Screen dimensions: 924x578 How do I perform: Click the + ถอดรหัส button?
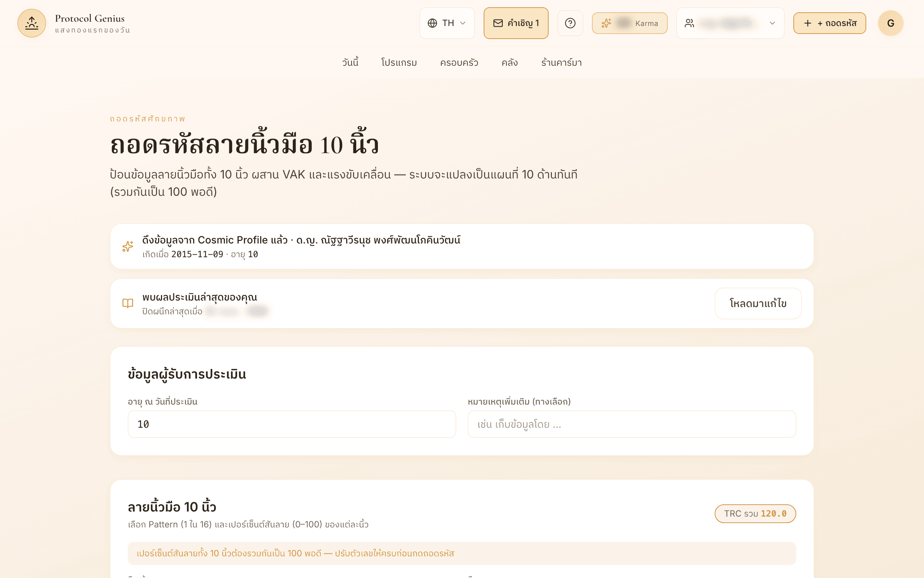tap(829, 23)
